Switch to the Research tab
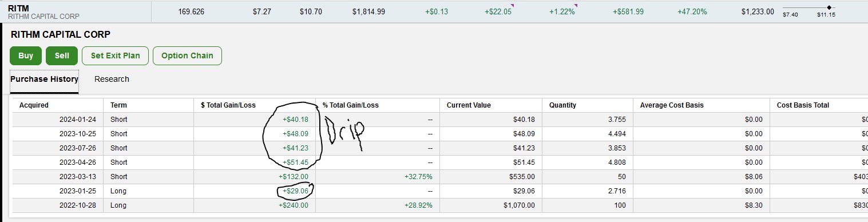 (x=112, y=79)
